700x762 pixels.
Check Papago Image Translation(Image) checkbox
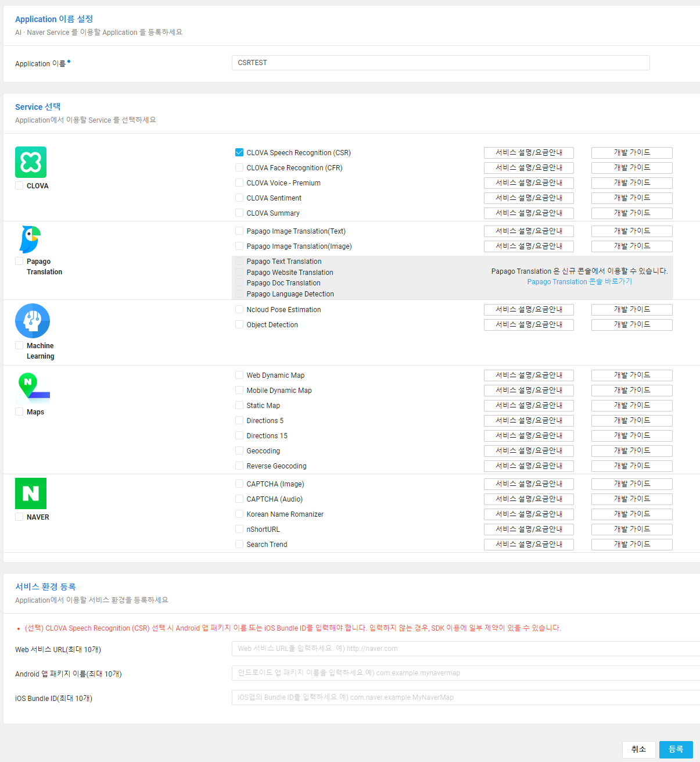click(239, 246)
